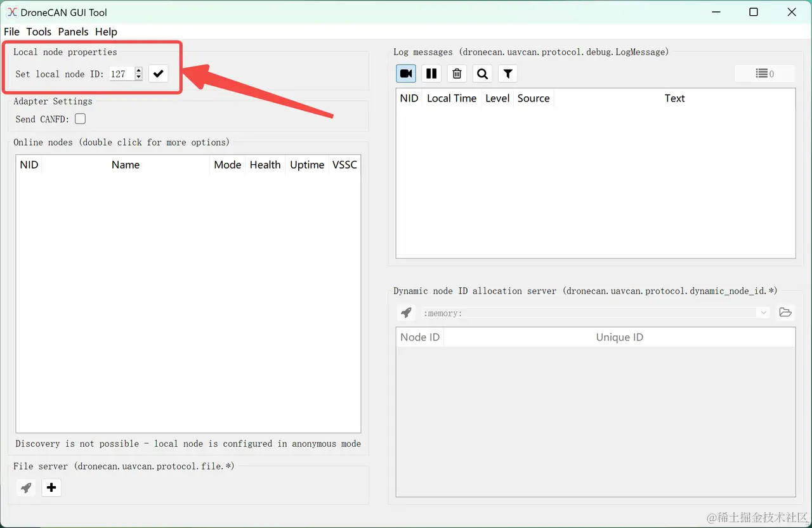This screenshot has width=812, height=528.
Task: Sort online nodes by the Mode column
Action: 227,165
